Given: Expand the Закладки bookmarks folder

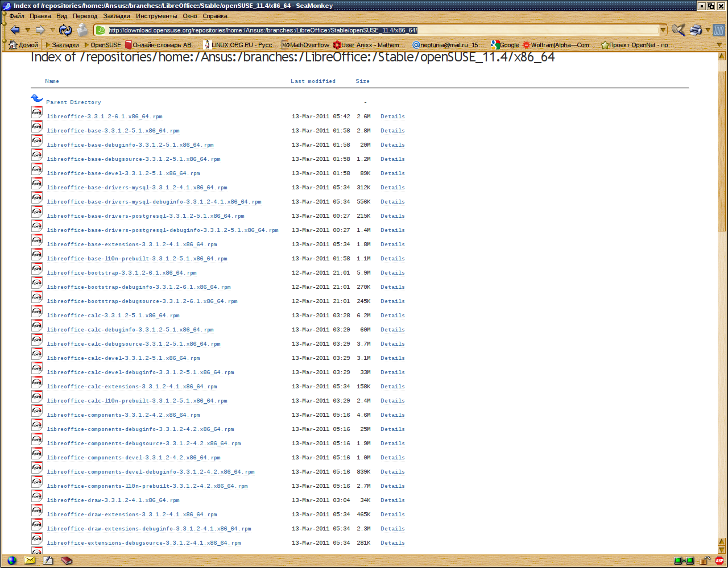Looking at the screenshot, I should [x=62, y=45].
